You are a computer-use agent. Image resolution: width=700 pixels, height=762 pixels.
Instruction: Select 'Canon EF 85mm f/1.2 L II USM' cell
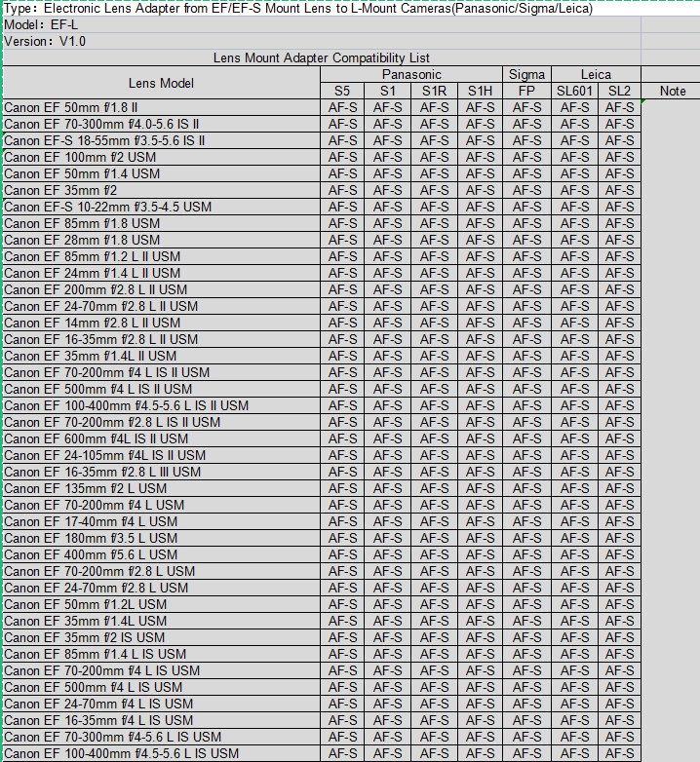[162, 256]
